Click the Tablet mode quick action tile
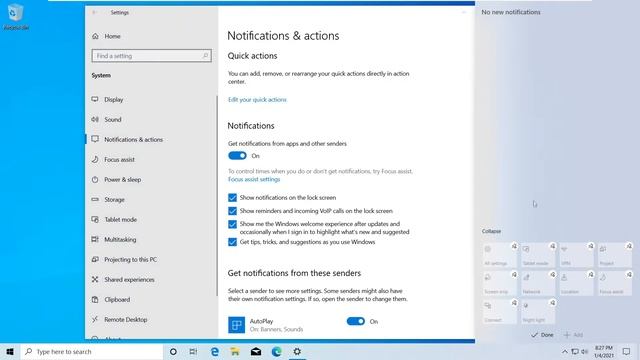The image size is (640, 360). tap(537, 256)
